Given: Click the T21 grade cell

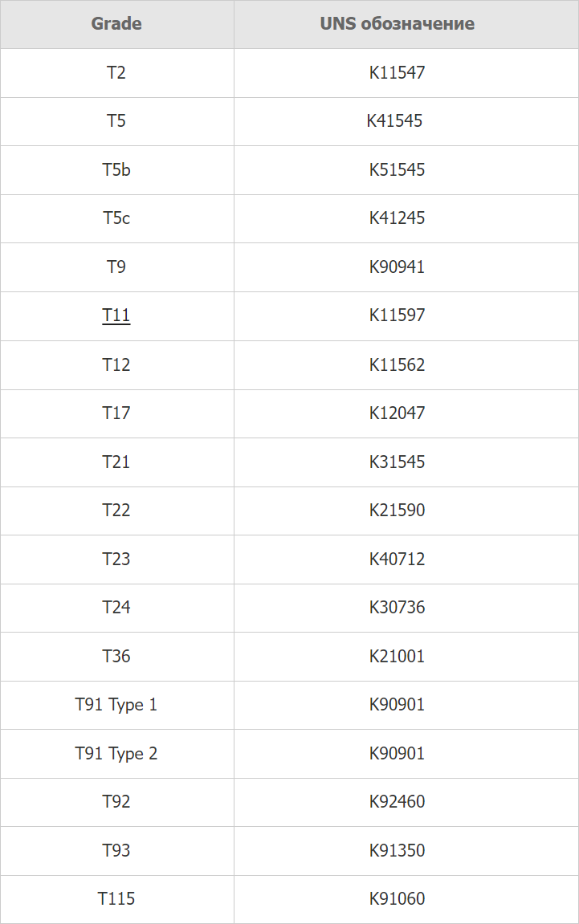Looking at the screenshot, I should [x=116, y=462].
